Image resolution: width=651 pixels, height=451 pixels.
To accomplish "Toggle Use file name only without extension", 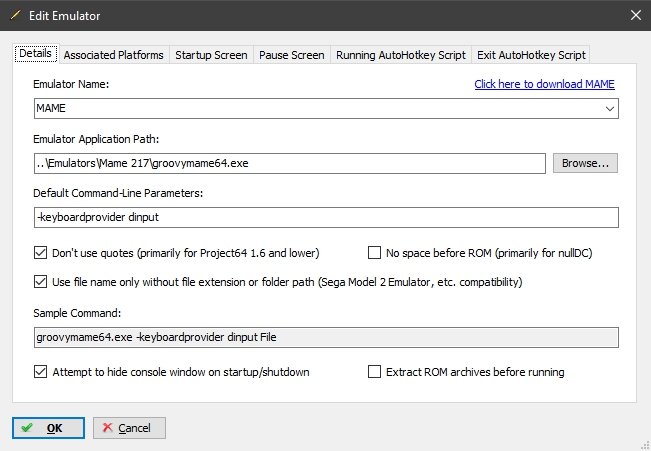I will [41, 282].
